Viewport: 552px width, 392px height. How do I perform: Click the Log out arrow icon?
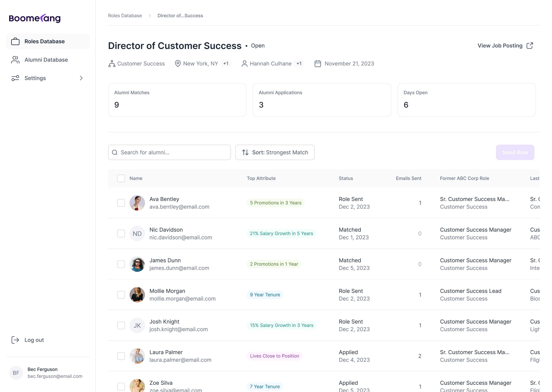pyautogui.click(x=15, y=340)
